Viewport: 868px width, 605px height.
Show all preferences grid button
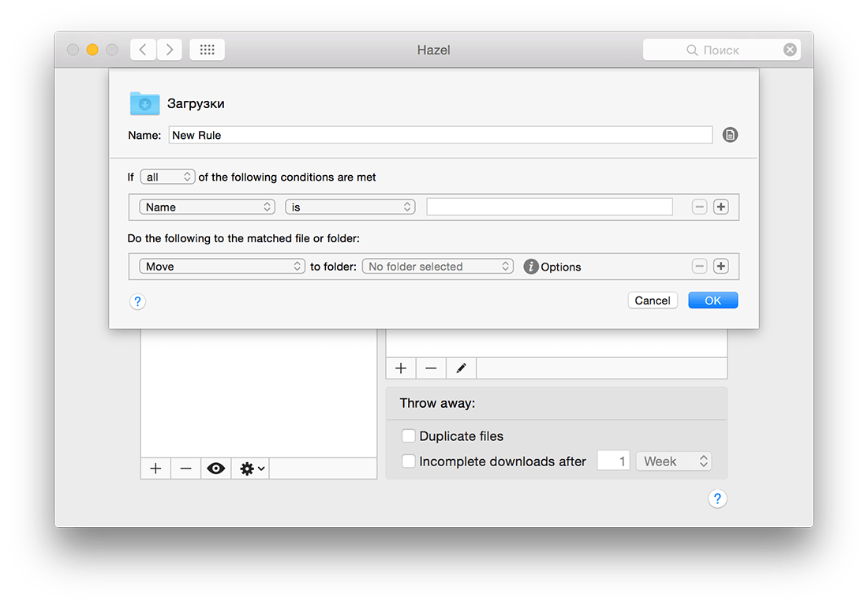[x=207, y=50]
